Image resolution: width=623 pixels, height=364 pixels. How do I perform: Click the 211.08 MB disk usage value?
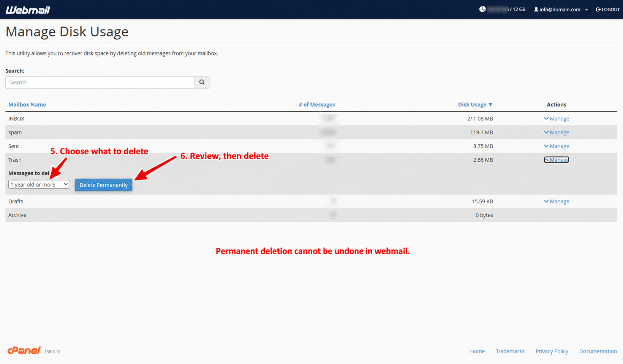tap(480, 118)
